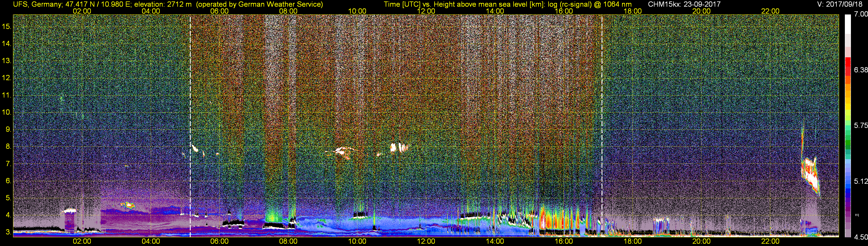Click '(operated by German Weather Service)' text
This screenshot has height=246, width=868.
pos(260,4)
